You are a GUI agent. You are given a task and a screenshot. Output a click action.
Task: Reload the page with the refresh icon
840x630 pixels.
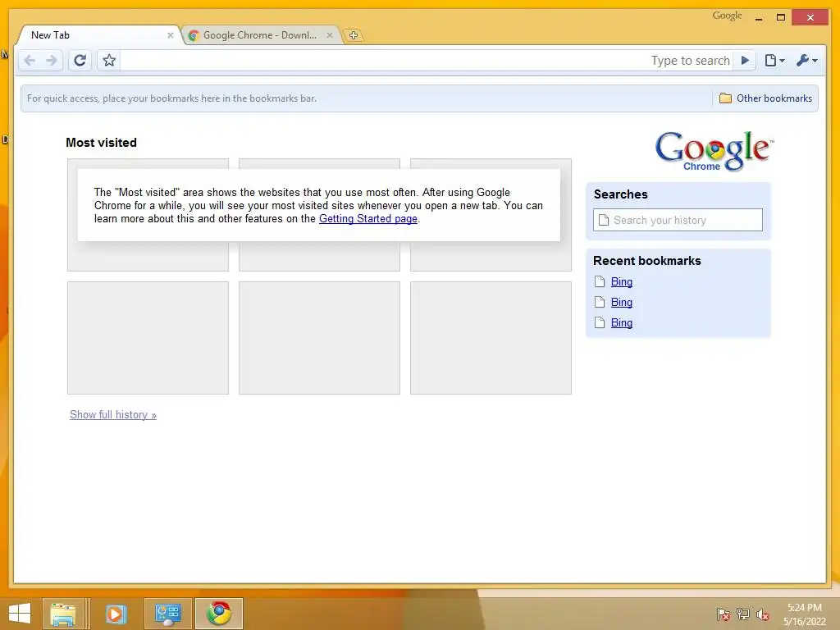click(x=80, y=61)
